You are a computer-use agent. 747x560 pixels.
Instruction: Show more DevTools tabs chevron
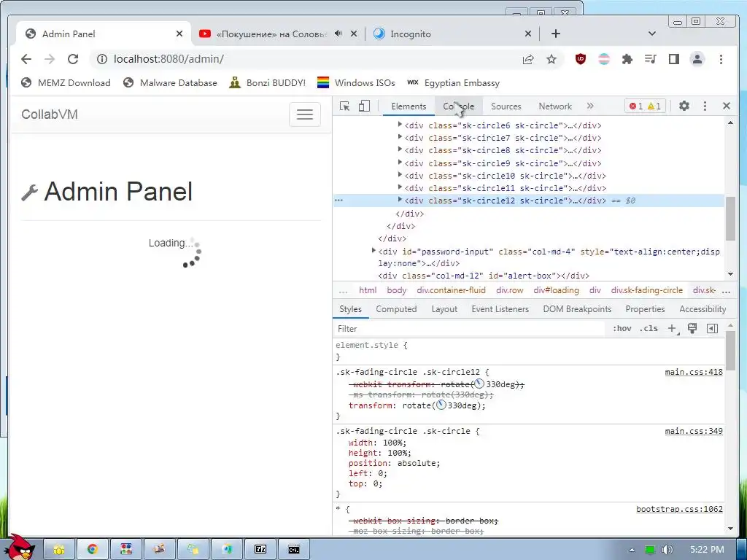[x=590, y=106]
